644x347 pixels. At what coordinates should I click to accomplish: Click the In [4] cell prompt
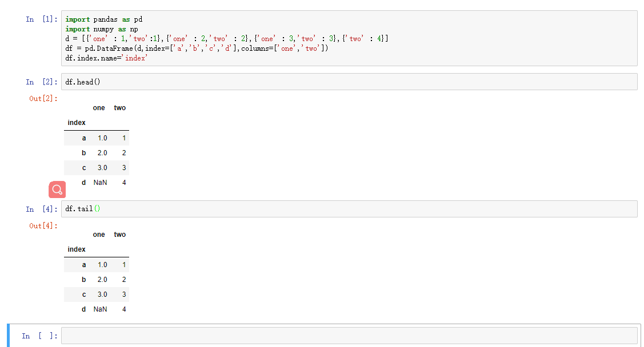tap(41, 209)
